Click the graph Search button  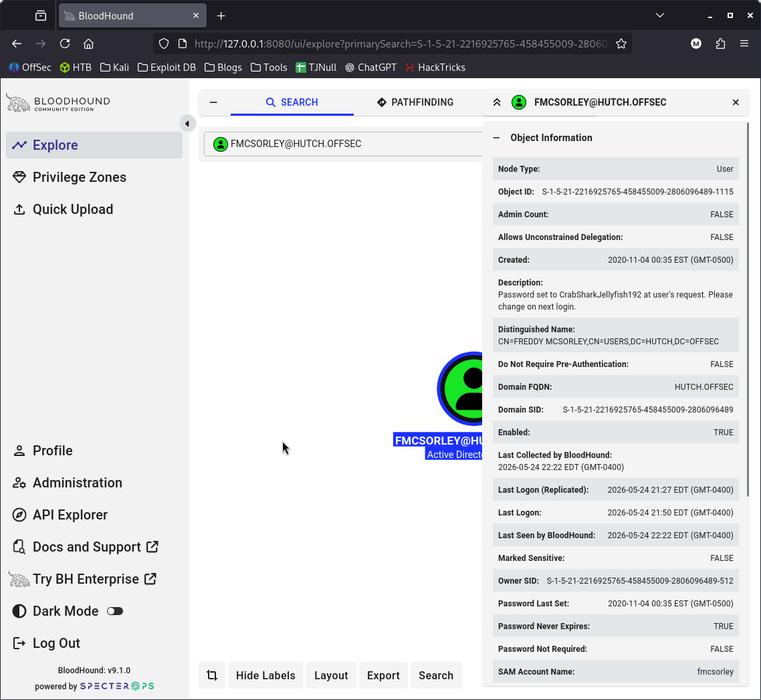436,675
